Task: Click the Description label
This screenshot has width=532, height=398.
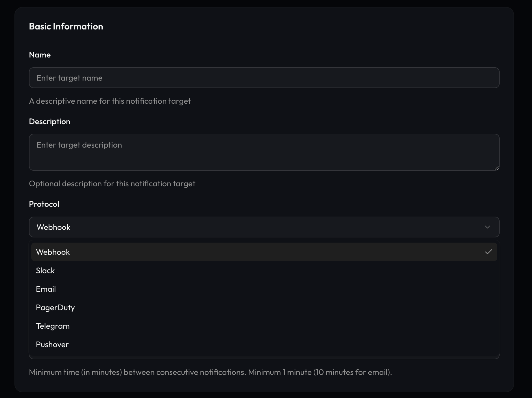Action: coord(49,121)
